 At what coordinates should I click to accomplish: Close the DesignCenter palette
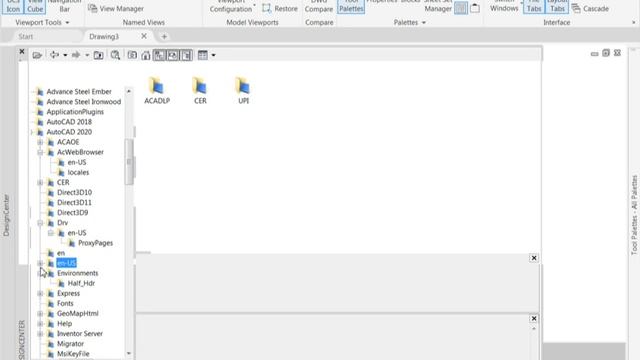(x=22, y=51)
